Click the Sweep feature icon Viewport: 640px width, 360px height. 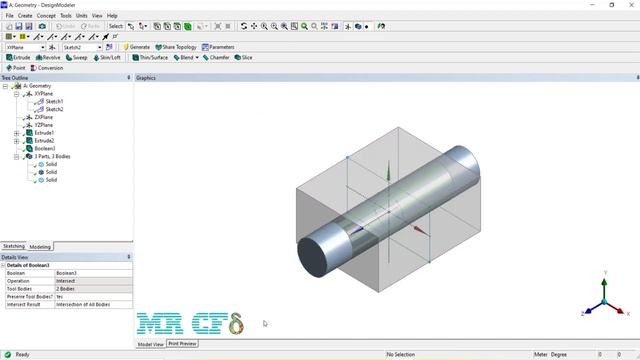69,58
